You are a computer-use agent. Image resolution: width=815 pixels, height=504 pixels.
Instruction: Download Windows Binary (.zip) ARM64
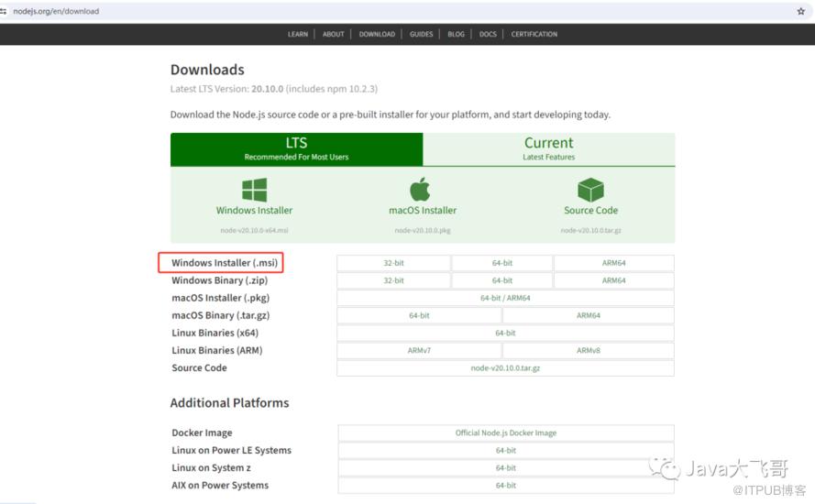[613, 280]
